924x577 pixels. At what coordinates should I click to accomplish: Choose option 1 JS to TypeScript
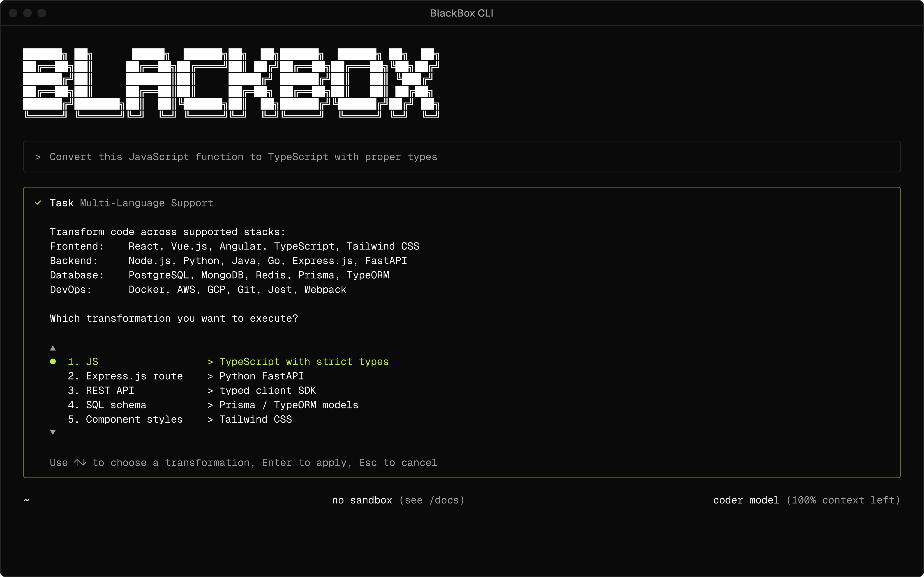point(92,362)
